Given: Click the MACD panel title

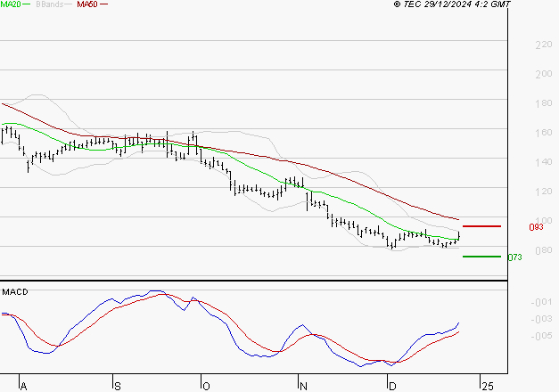Looking at the screenshot, I should (x=13, y=291).
